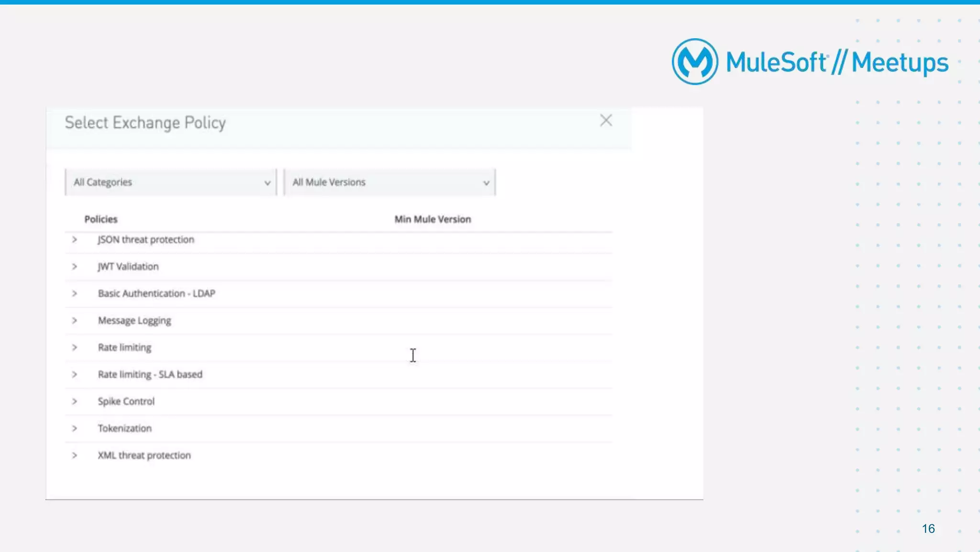980x552 pixels.
Task: Expand the Spike Control chevron
Action: [75, 401]
